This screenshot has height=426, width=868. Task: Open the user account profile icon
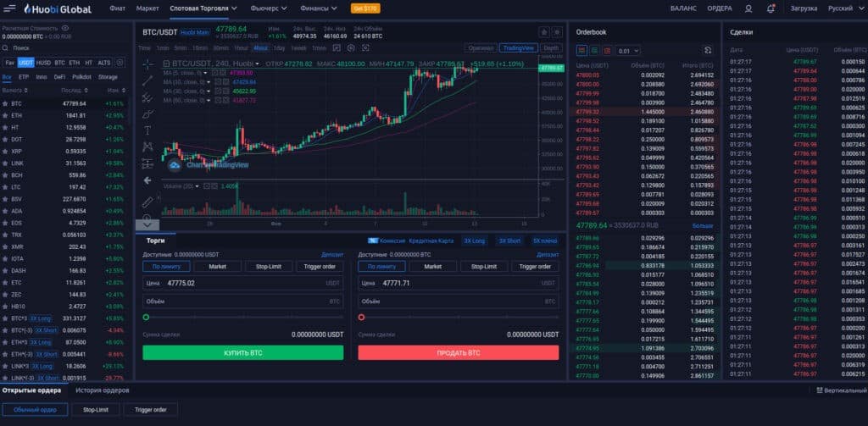tap(748, 8)
